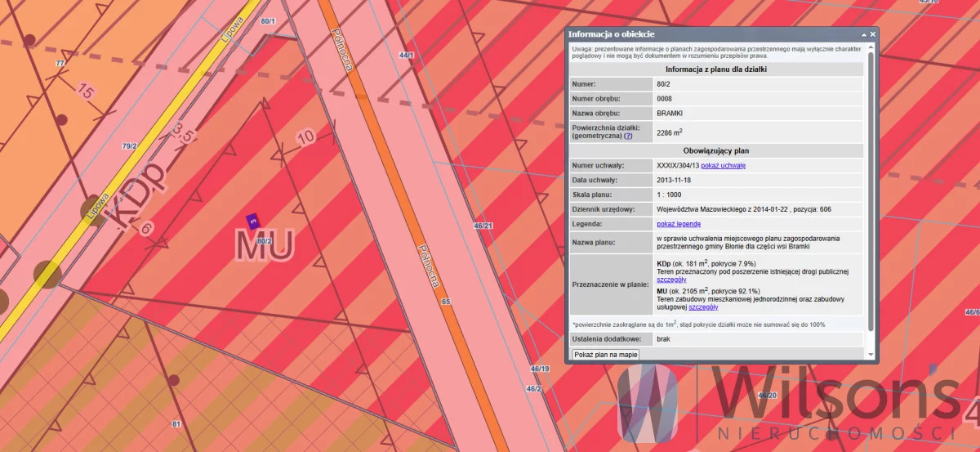Viewport: 980px width, 452px height.
Task: Click the scrollbar down arrow in info panel
Action: tap(871, 355)
